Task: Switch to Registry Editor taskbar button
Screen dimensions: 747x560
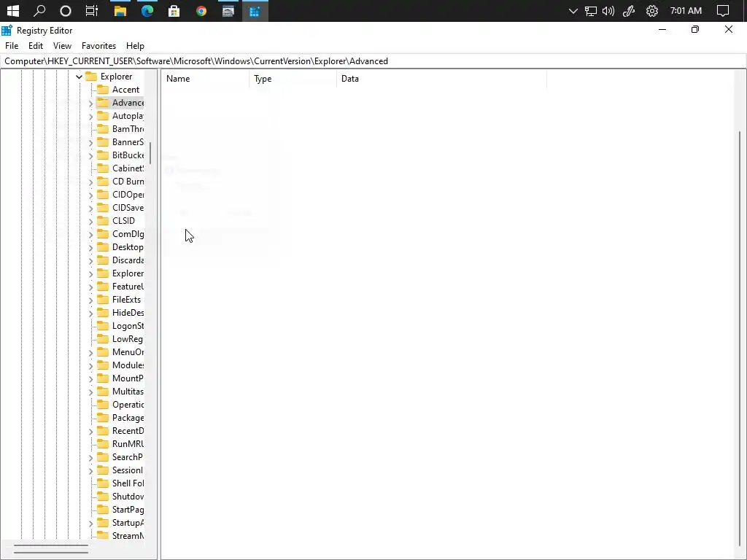Action: pyautogui.click(x=255, y=10)
